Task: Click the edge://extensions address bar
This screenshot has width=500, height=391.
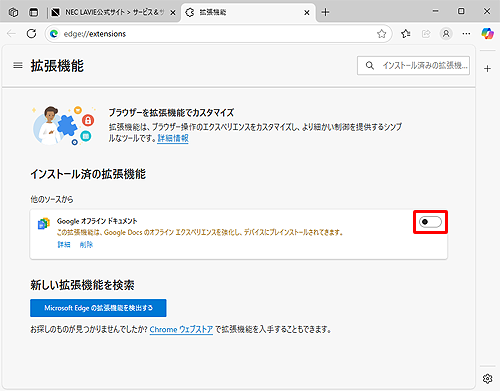Action: coord(218,34)
